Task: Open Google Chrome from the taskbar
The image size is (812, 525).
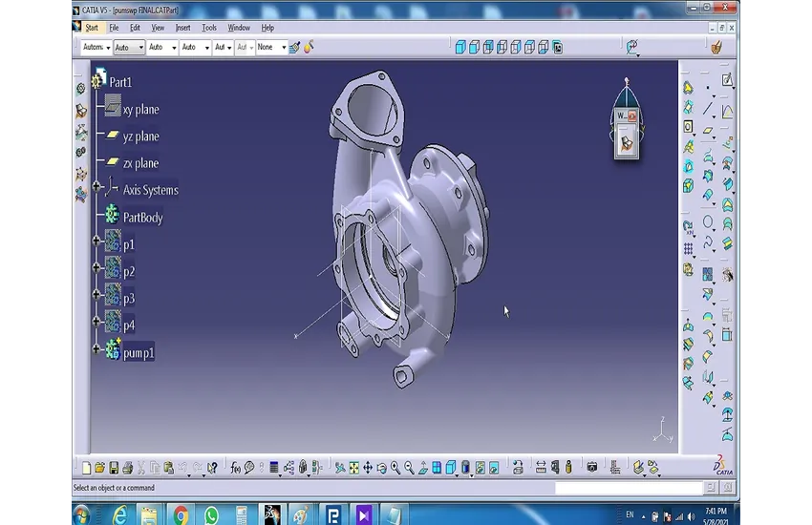Action: [x=181, y=515]
